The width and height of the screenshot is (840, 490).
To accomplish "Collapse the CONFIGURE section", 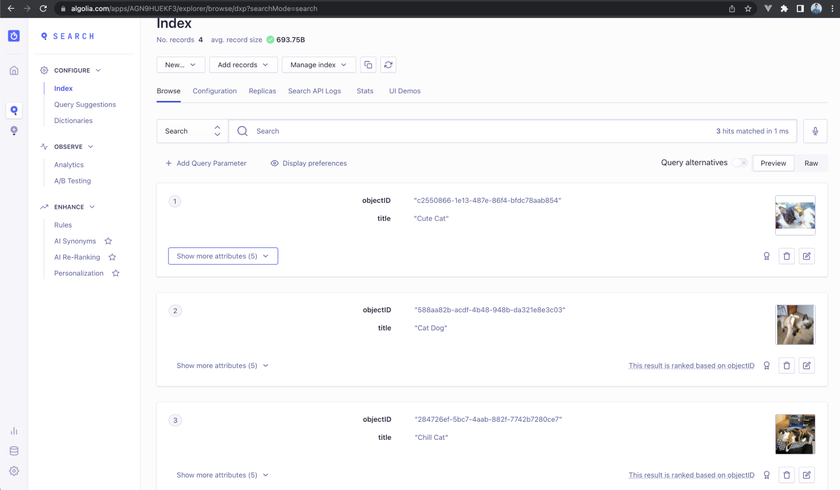I will [70, 70].
